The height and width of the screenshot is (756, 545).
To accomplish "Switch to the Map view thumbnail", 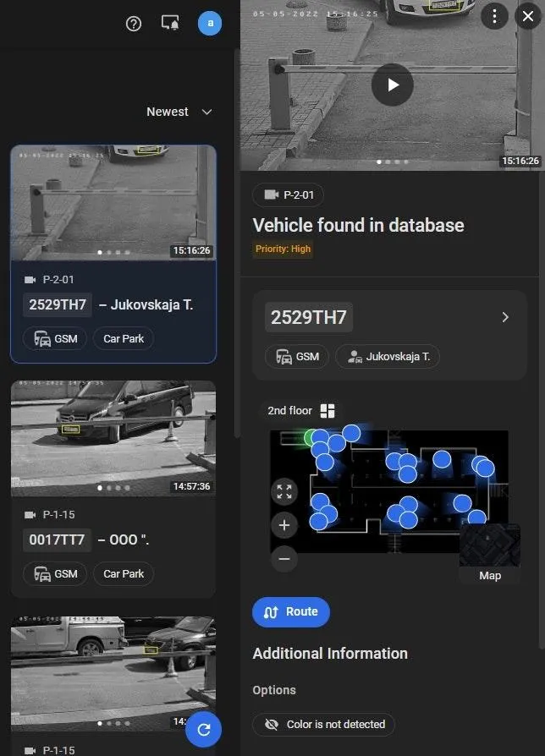I will (x=489, y=554).
